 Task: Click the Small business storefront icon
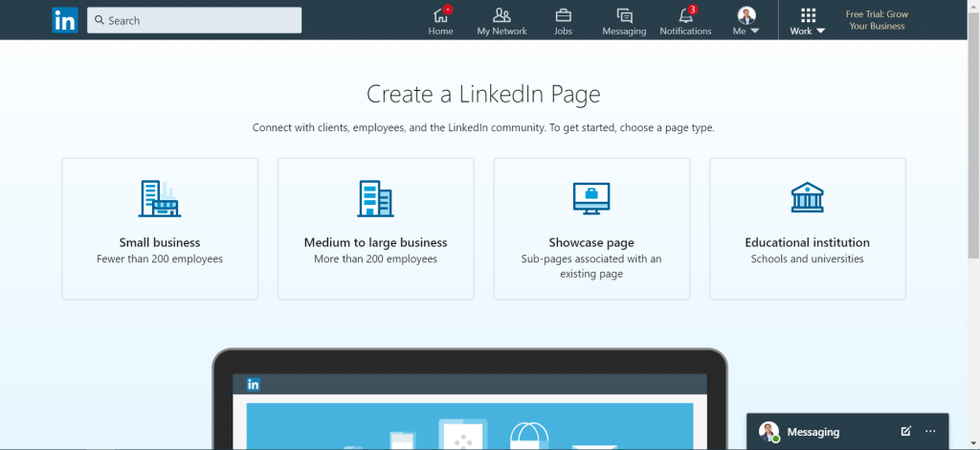click(160, 198)
